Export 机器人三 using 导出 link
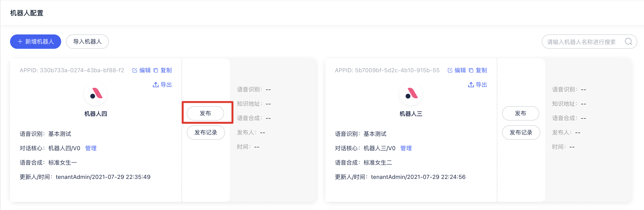The image size is (644, 210). pyautogui.click(x=481, y=85)
